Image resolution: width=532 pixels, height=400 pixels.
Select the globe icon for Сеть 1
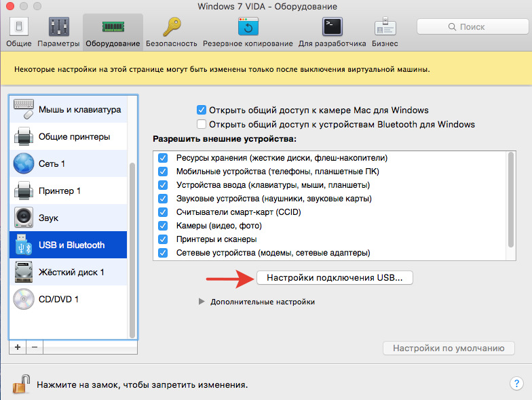(23, 163)
